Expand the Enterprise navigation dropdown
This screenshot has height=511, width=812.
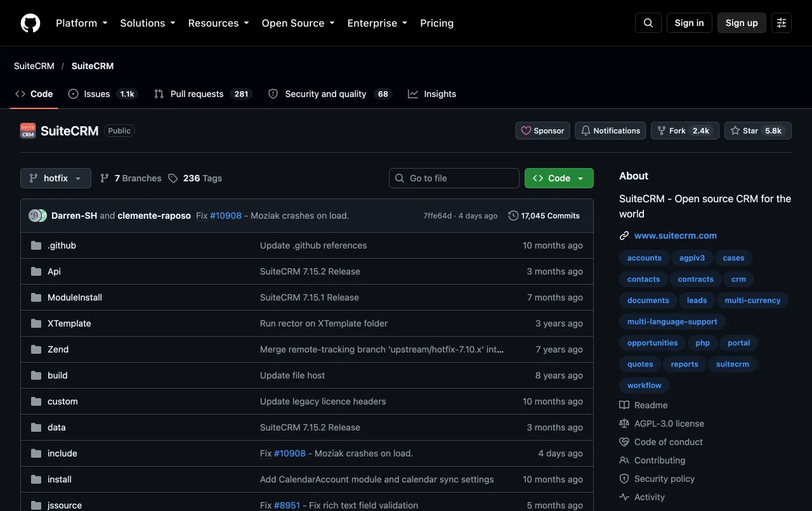(377, 23)
